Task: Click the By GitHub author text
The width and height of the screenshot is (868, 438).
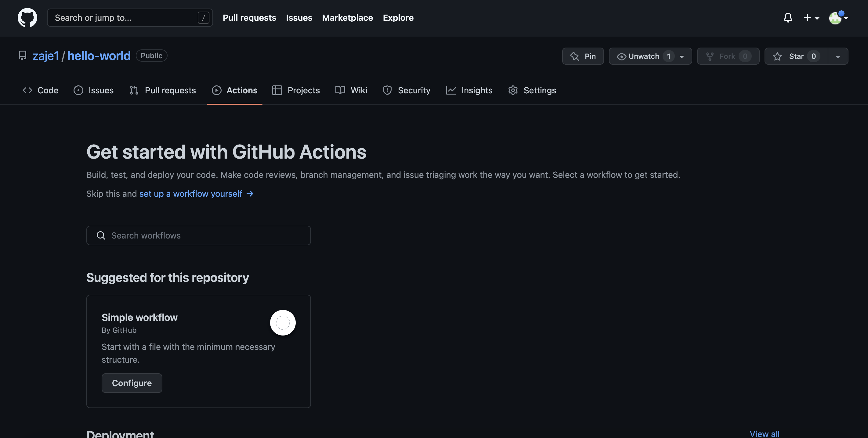Action: click(119, 330)
